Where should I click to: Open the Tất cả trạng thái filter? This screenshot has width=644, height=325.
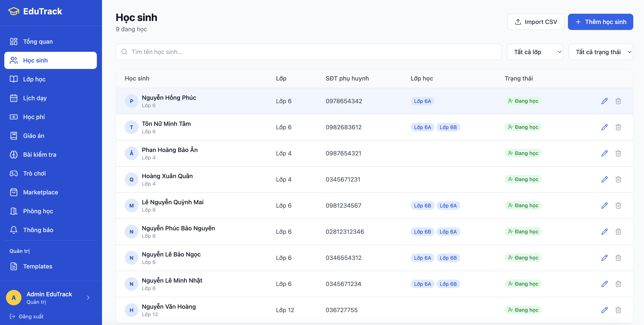point(601,52)
